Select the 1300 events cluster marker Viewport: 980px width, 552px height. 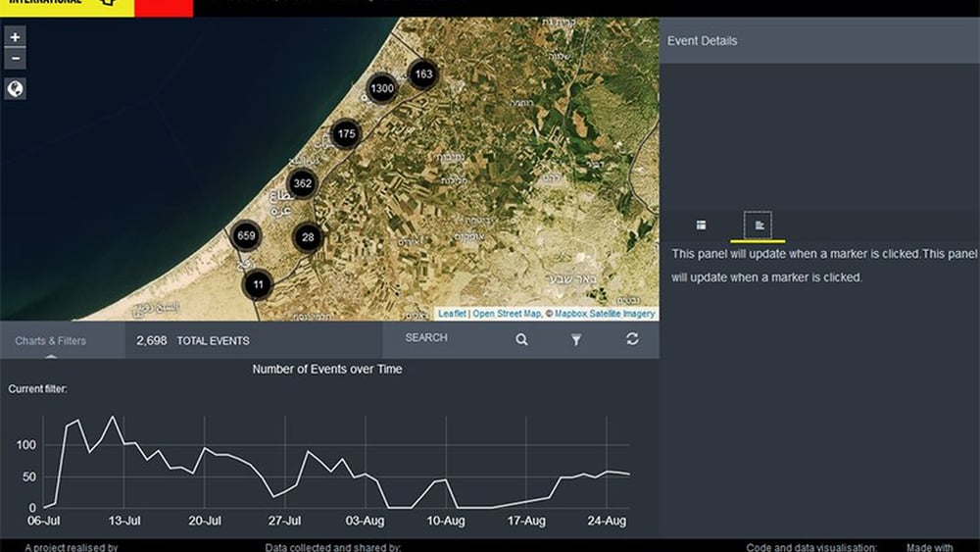point(382,88)
